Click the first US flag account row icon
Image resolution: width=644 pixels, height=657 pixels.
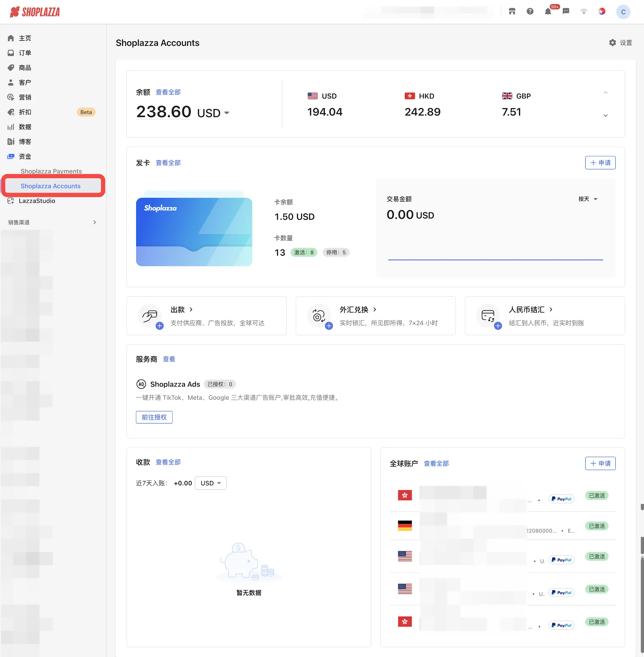(405, 556)
